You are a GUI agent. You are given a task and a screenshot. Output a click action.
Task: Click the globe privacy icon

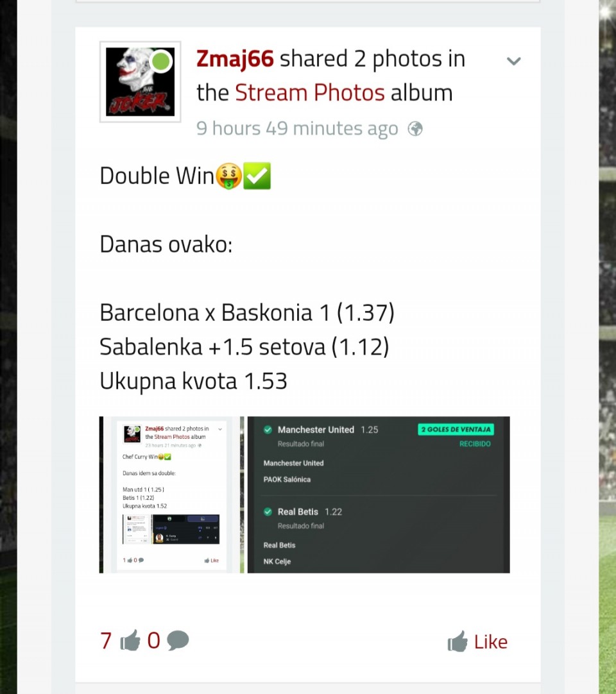tap(415, 129)
